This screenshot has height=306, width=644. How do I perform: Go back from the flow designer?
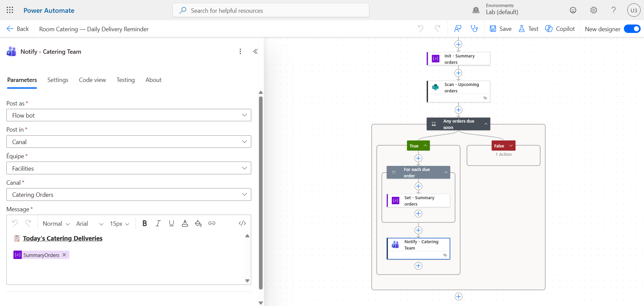tap(18, 29)
